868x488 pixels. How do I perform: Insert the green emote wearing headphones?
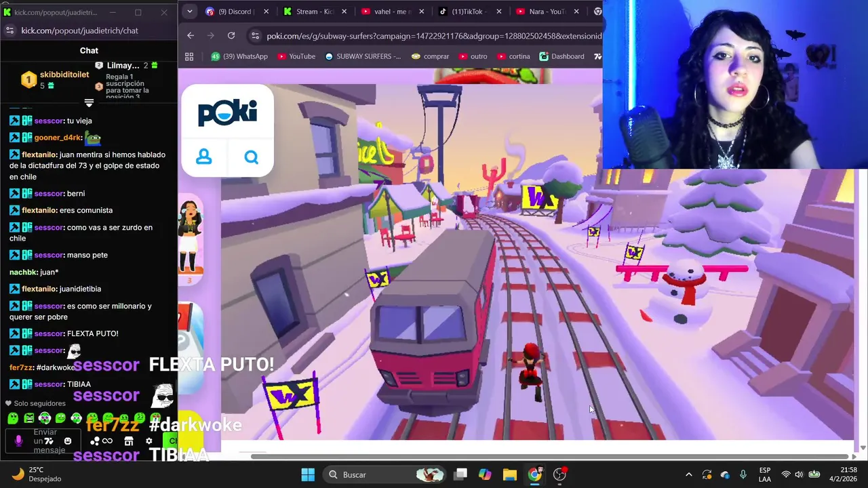click(45, 418)
